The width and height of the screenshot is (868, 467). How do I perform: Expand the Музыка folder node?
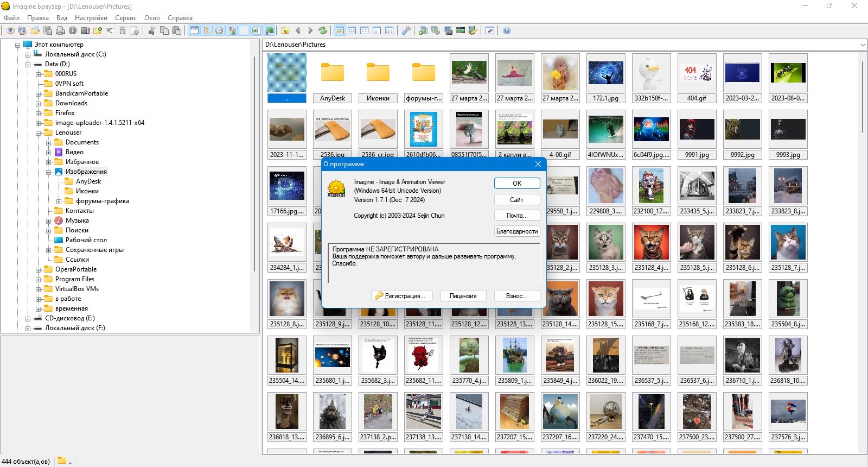pyautogui.click(x=49, y=220)
